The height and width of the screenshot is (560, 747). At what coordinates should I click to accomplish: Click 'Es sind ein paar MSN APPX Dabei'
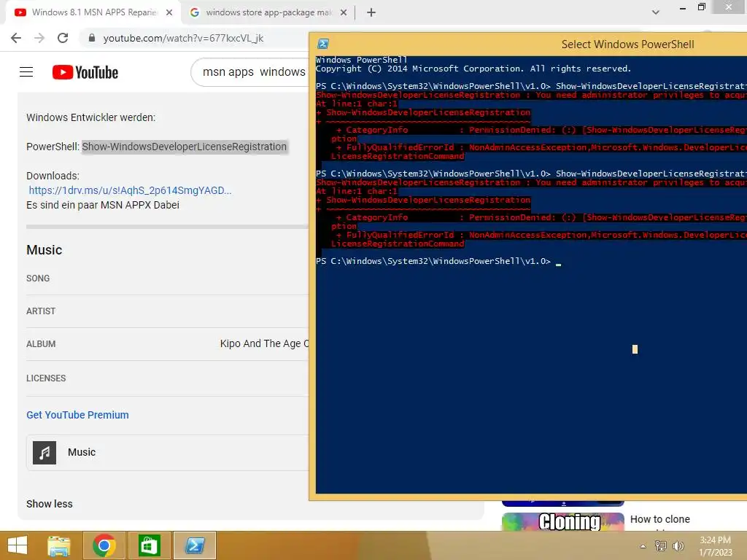pos(103,205)
